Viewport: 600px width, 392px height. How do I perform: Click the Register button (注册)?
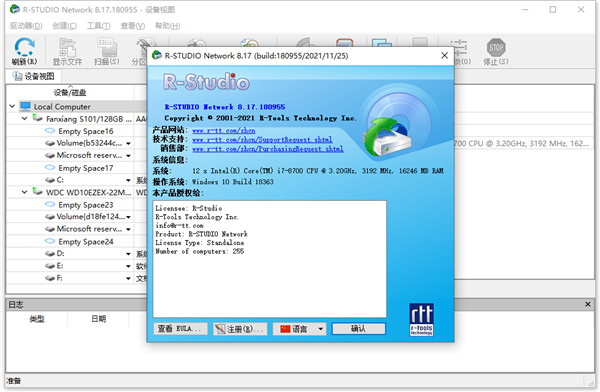tap(240, 329)
